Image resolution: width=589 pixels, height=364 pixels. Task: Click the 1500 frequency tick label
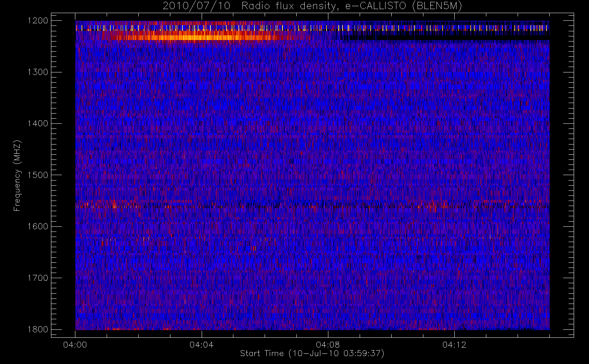[x=38, y=175]
